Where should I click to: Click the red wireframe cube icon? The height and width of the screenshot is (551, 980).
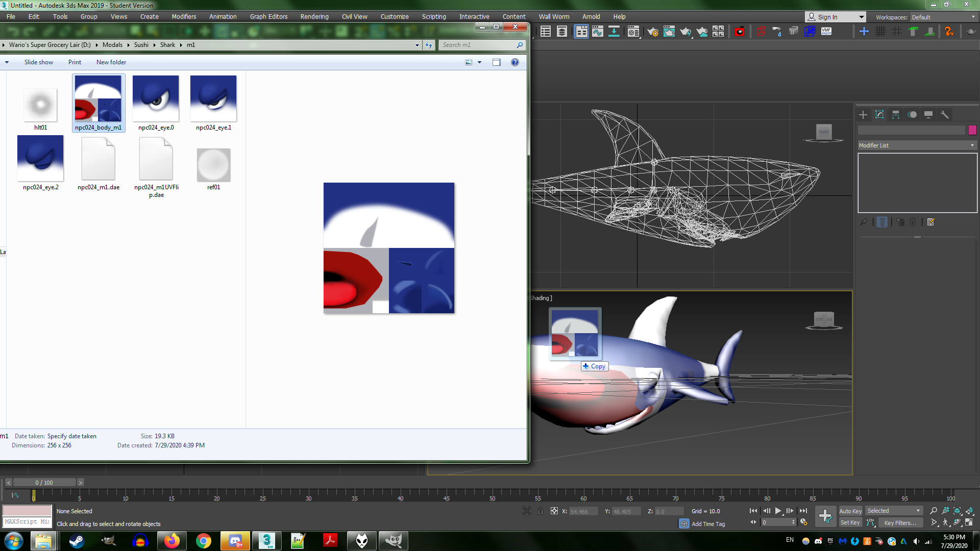click(761, 32)
